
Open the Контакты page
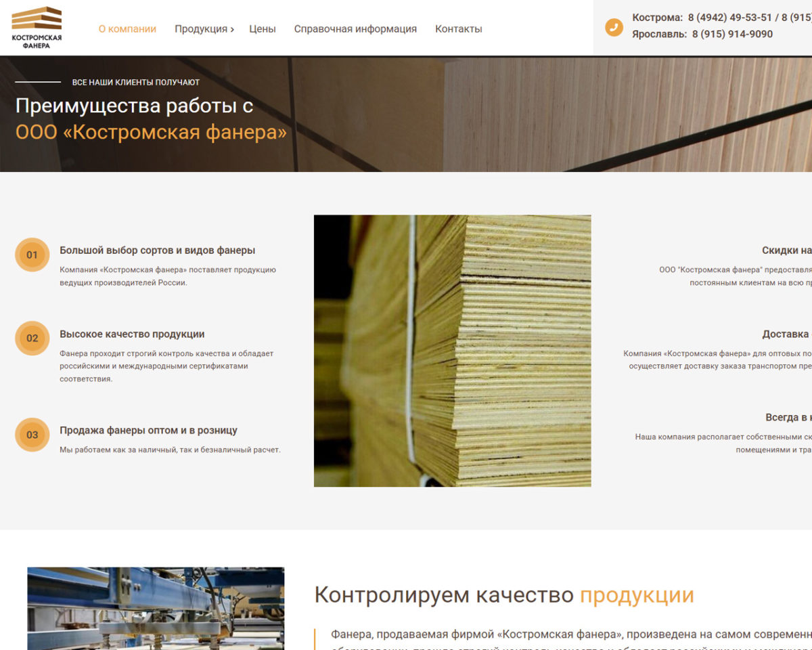click(459, 29)
